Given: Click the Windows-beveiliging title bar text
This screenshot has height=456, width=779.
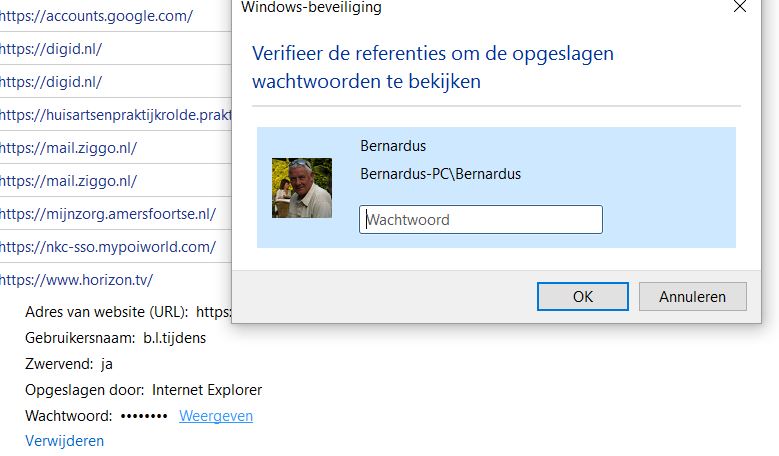Looking at the screenshot, I should pyautogui.click(x=311, y=7).
